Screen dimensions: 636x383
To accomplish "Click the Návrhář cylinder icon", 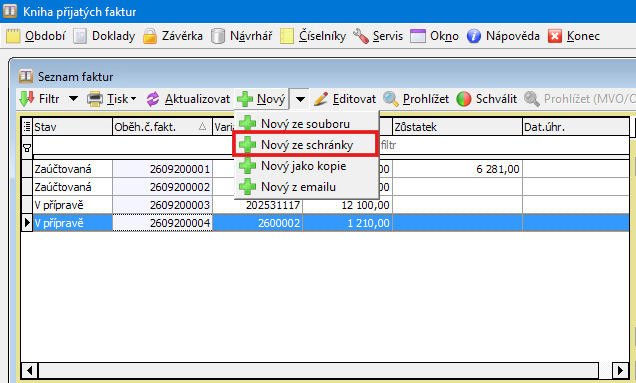I will 218,36.
